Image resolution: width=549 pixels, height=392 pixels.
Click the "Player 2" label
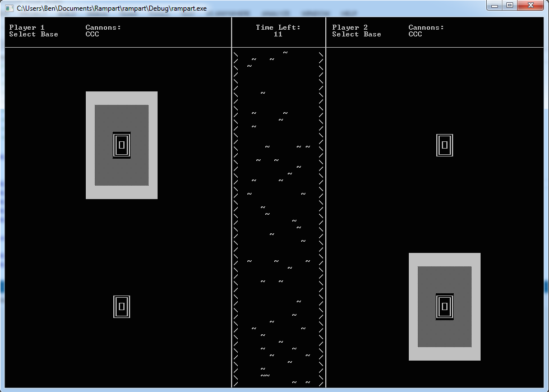350,27
